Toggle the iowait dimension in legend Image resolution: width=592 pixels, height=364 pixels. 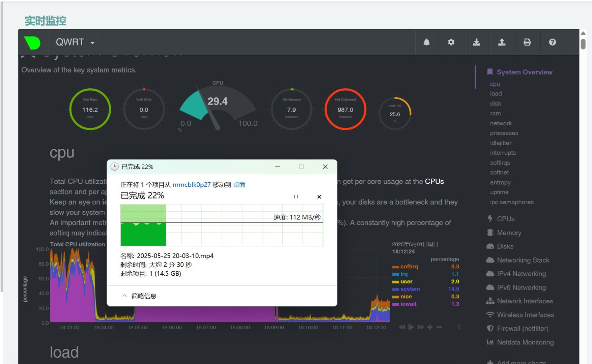click(408, 304)
